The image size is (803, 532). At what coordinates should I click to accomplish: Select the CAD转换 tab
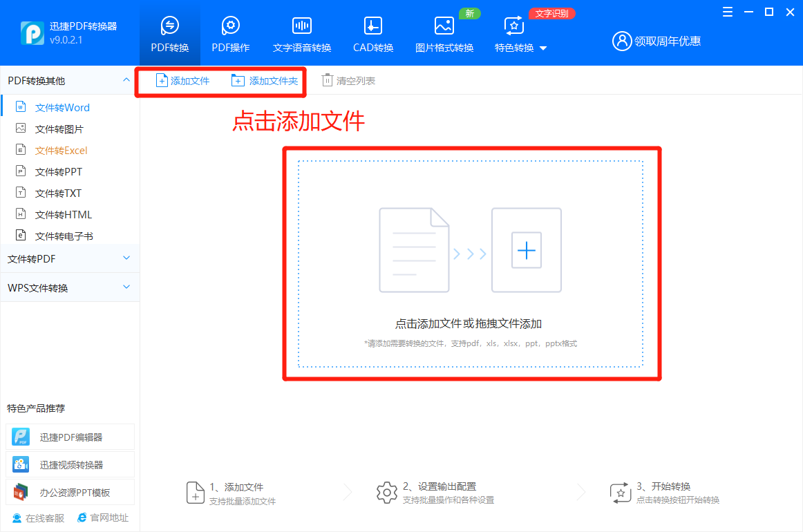373,35
